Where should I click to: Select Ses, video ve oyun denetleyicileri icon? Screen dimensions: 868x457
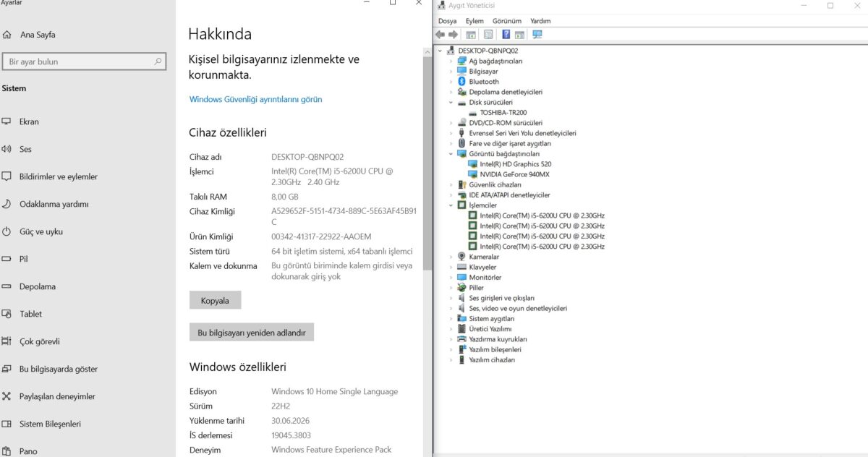(461, 308)
